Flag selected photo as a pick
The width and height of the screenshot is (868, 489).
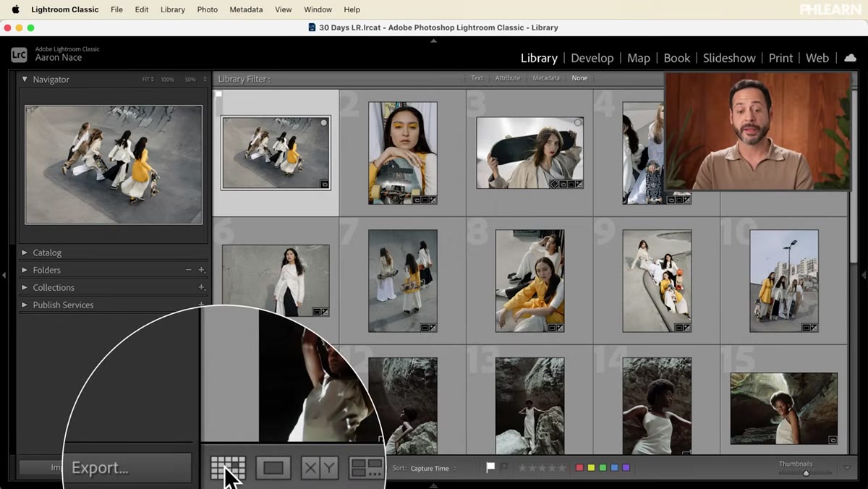[490, 467]
